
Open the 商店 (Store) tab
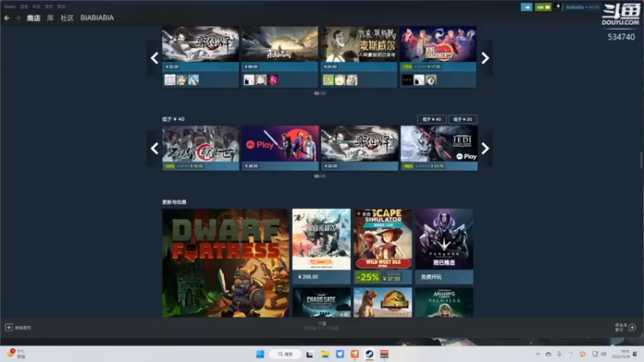coord(34,18)
